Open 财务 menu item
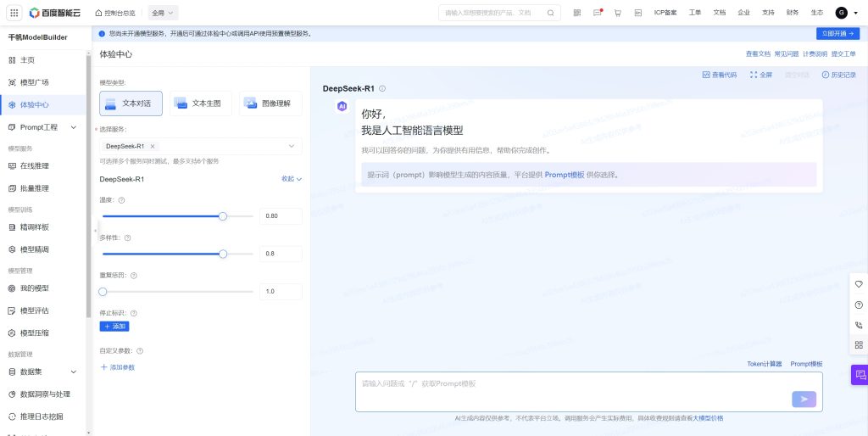This screenshot has height=436, width=868. tap(793, 13)
